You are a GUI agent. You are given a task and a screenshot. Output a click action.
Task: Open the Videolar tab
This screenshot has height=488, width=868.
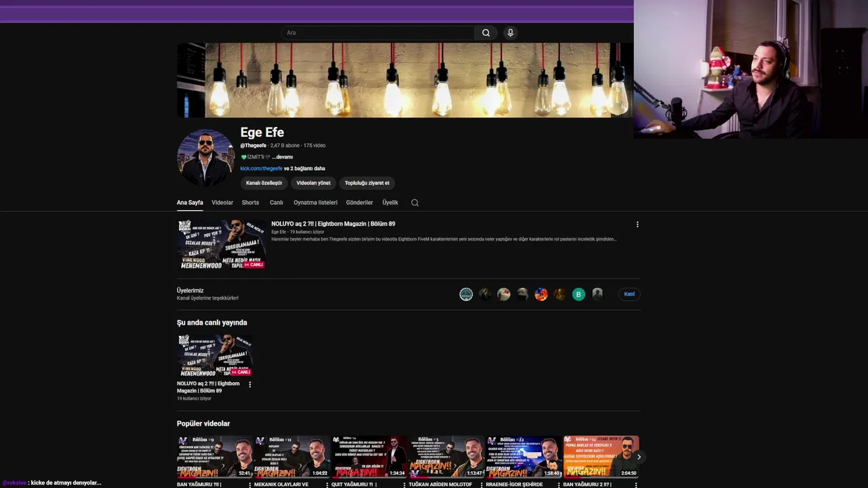click(222, 203)
